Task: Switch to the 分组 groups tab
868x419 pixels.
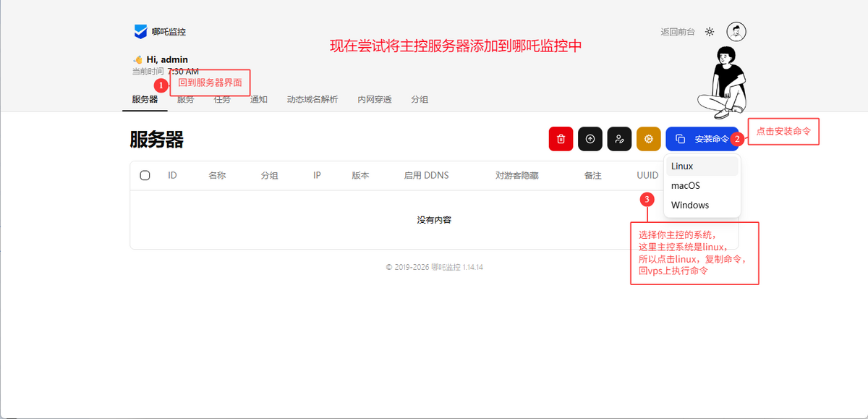Action: (x=420, y=100)
